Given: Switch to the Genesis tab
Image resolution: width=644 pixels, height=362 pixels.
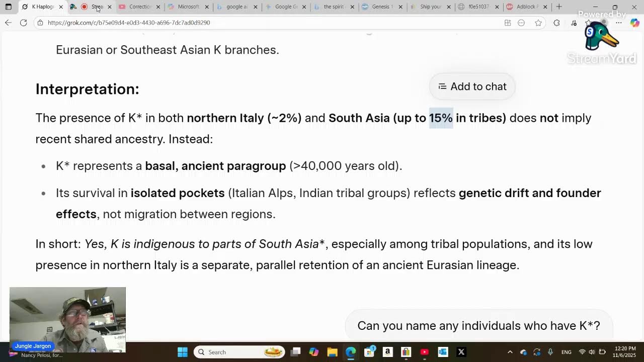Looking at the screenshot, I should pos(382,7).
